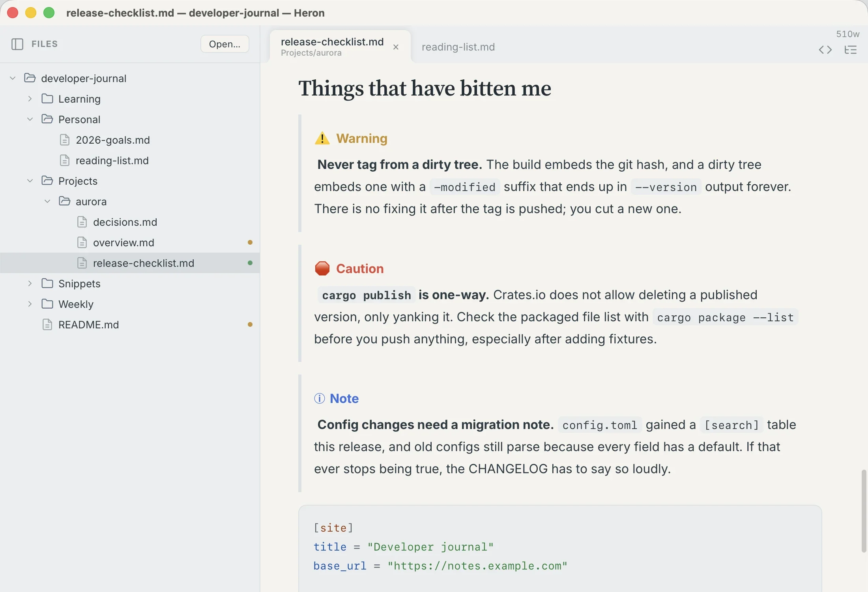Screen dimensions: 868x592
Task: Click the Learning folder icon
Action: click(x=47, y=98)
